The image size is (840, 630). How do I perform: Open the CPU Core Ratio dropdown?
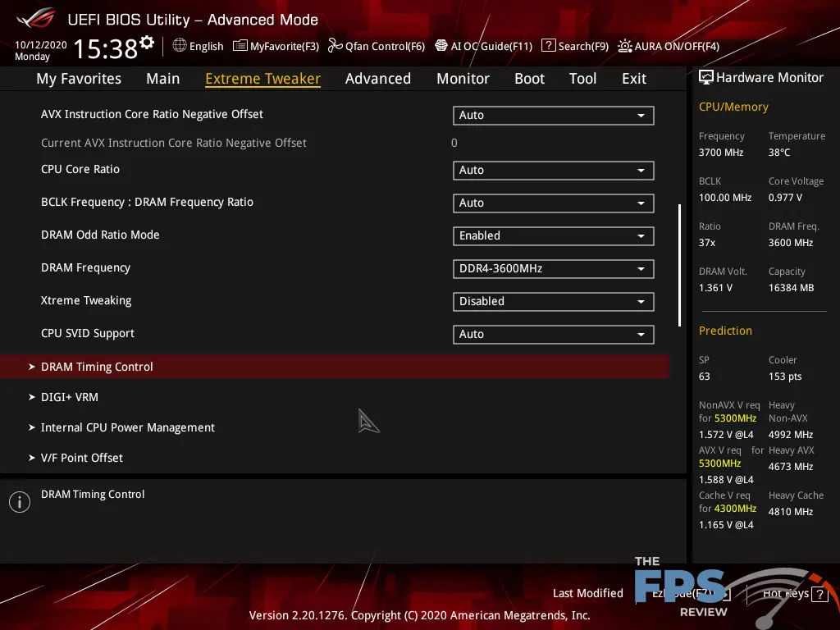(554, 171)
